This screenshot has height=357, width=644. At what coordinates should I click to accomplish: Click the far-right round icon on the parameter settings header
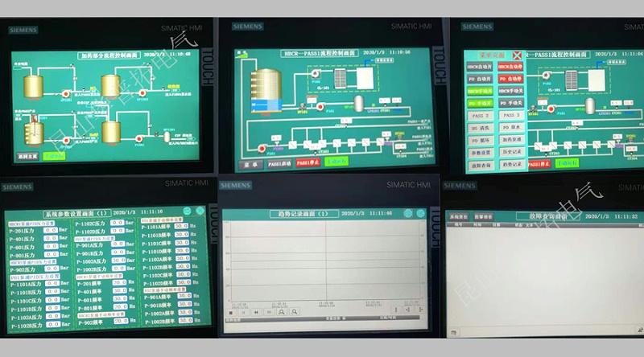(200, 211)
